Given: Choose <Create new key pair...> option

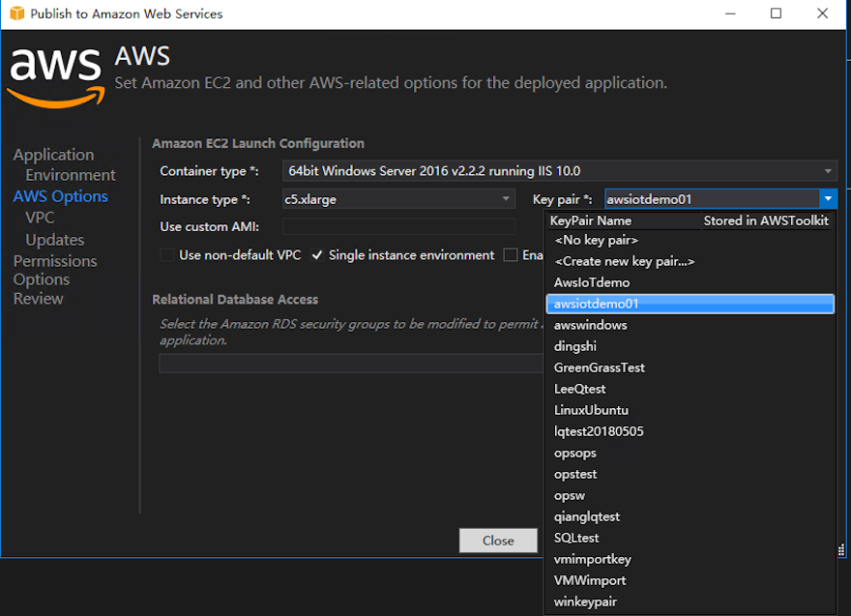Looking at the screenshot, I should coord(690,261).
